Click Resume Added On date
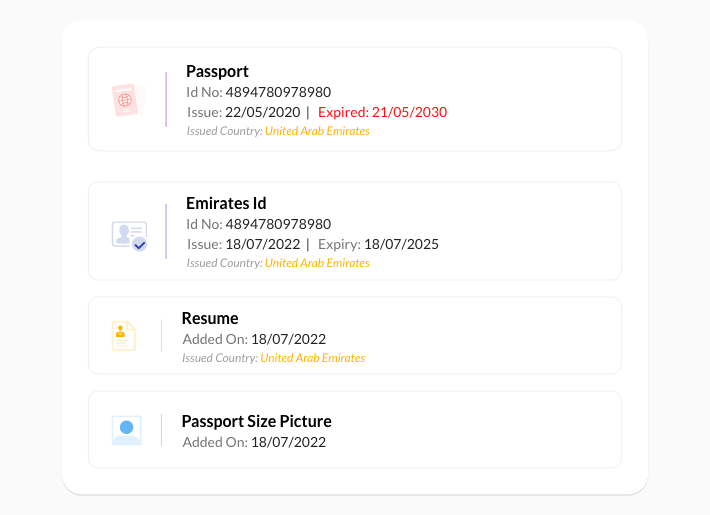This screenshot has width=710, height=515. pos(288,339)
